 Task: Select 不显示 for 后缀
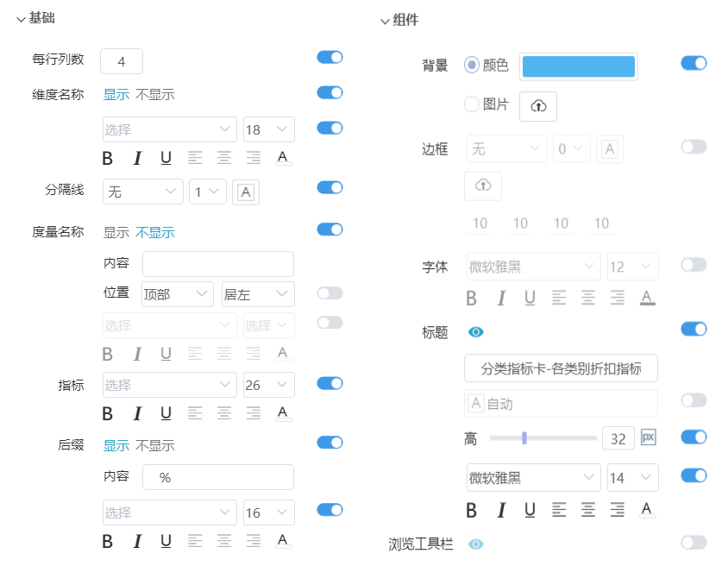coord(155,446)
